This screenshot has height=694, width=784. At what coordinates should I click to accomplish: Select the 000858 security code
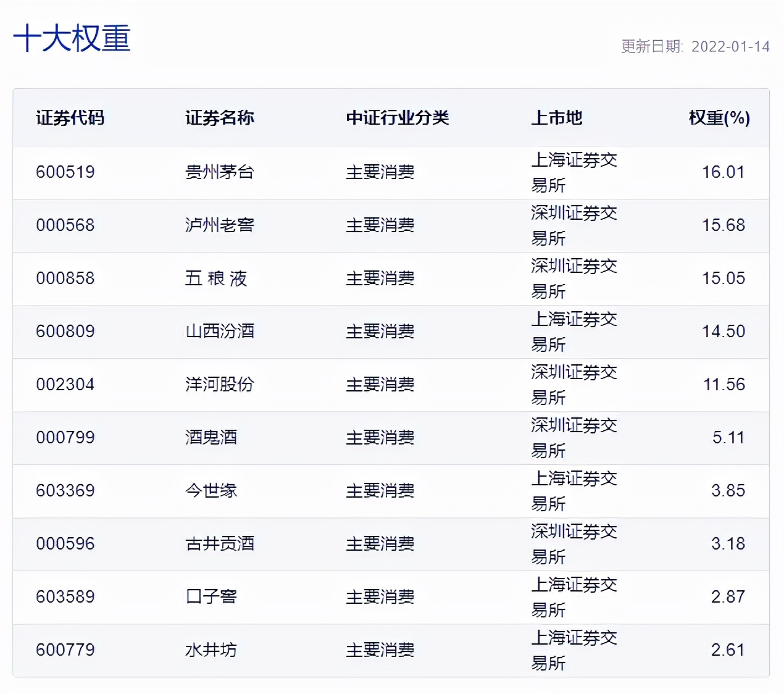click(x=65, y=279)
